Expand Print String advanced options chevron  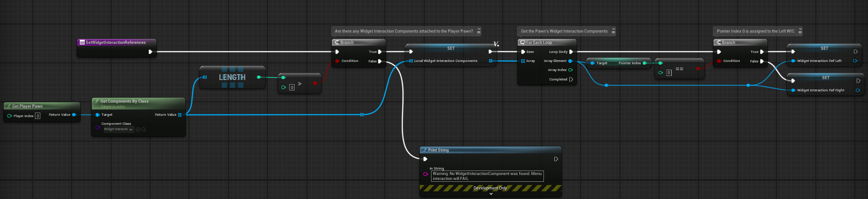[491, 194]
